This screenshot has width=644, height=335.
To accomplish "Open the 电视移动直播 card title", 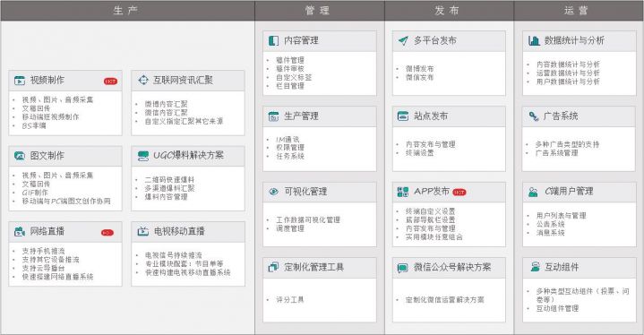I will [x=179, y=231].
